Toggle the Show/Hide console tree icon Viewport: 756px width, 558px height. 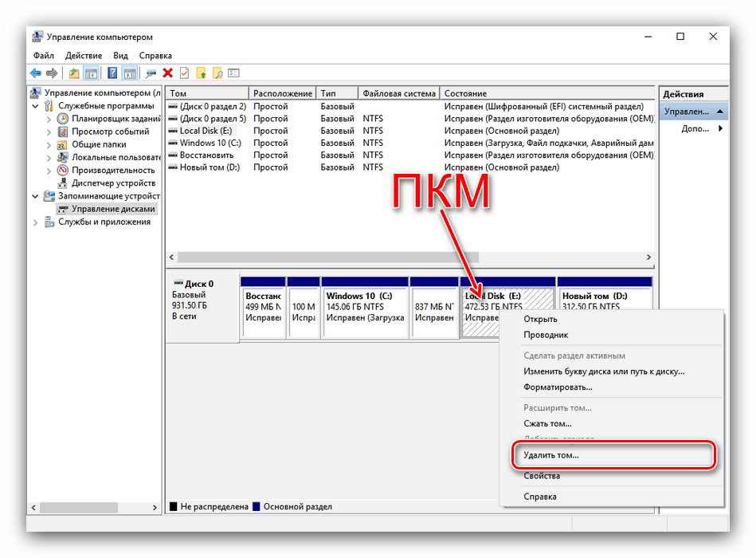point(91,73)
